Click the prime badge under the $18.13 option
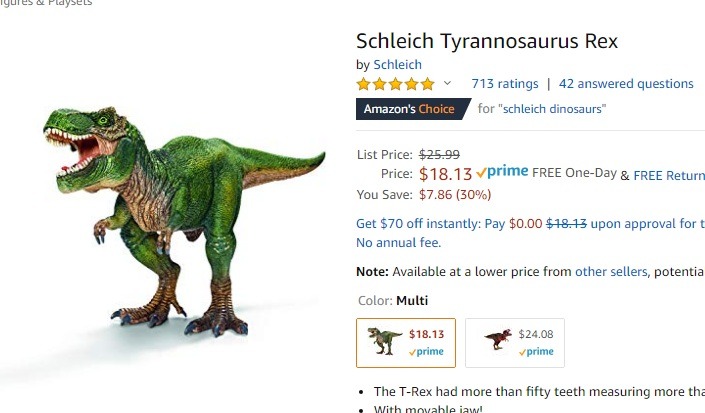The width and height of the screenshot is (705, 413). point(426,352)
